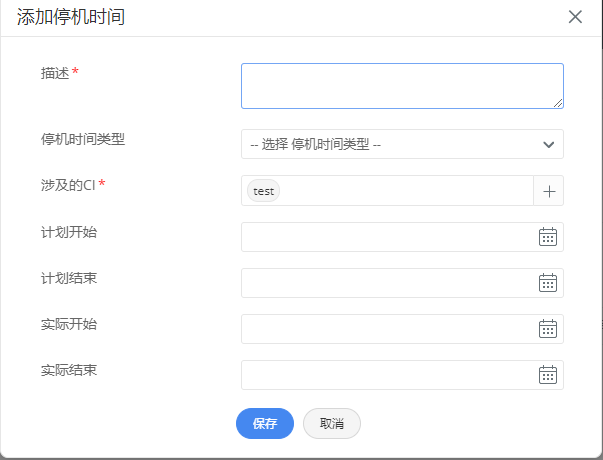This screenshot has height=460, width=603.
Task: Focus the 描述 text area
Action: tap(402, 86)
